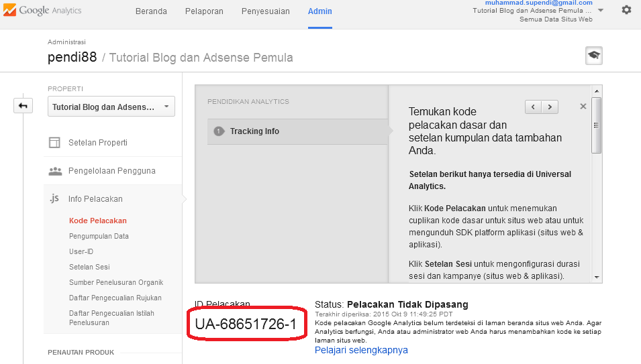Open the Tutorial Blog dan Adsens property dropdown

tap(111, 107)
